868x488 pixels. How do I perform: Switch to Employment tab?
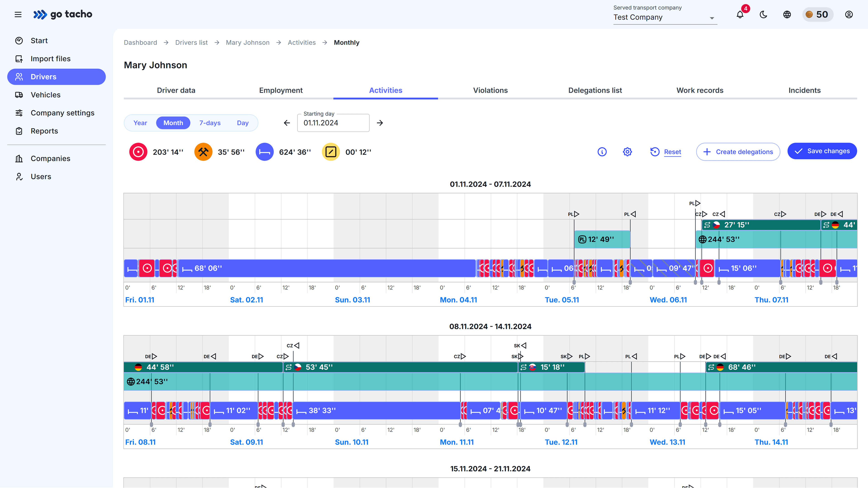pos(281,90)
